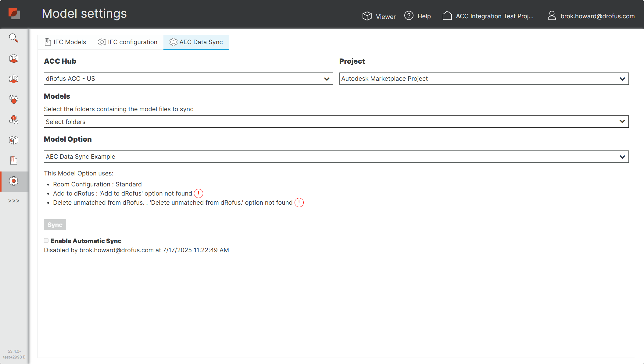Screen dimensions: 644x364
Task: Open the Model Option dropdown
Action: [x=336, y=157]
